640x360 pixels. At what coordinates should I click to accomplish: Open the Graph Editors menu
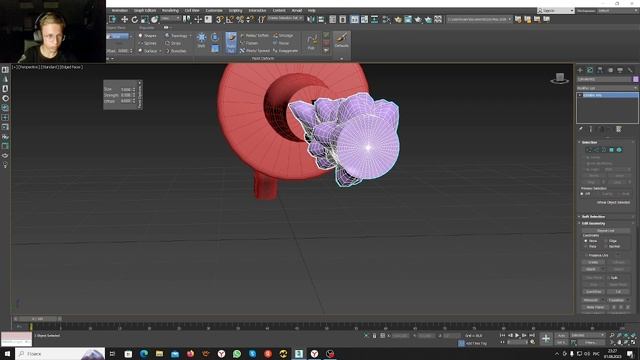tap(145, 11)
